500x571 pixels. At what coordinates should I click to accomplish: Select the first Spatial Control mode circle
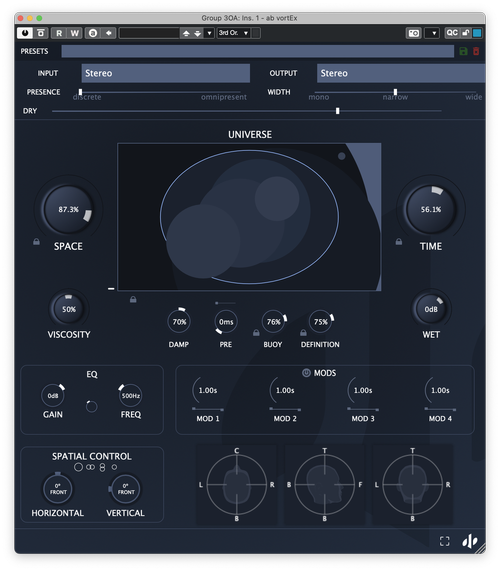[78, 467]
